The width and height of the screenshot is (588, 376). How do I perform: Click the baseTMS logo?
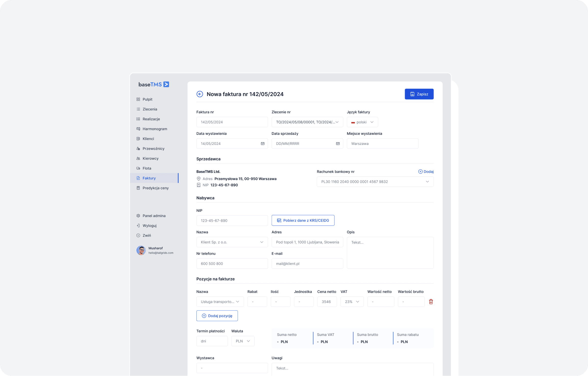tap(154, 85)
